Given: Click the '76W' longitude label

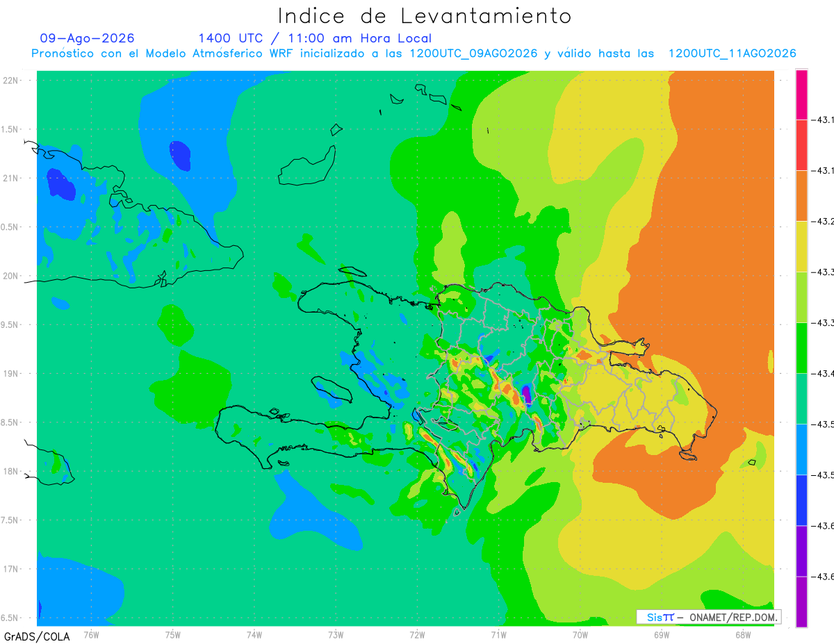Looking at the screenshot, I should click(91, 634).
